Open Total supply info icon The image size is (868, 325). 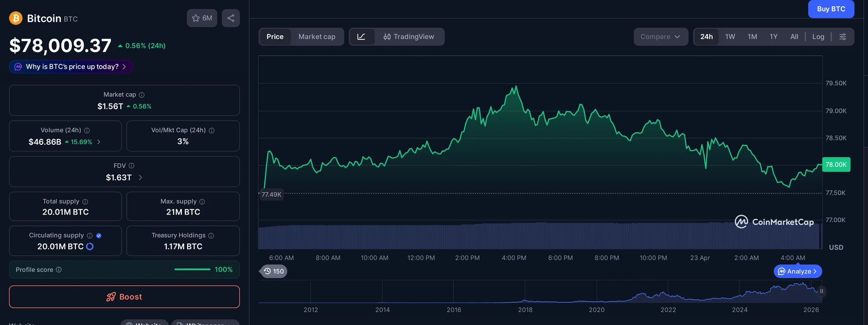85,201
